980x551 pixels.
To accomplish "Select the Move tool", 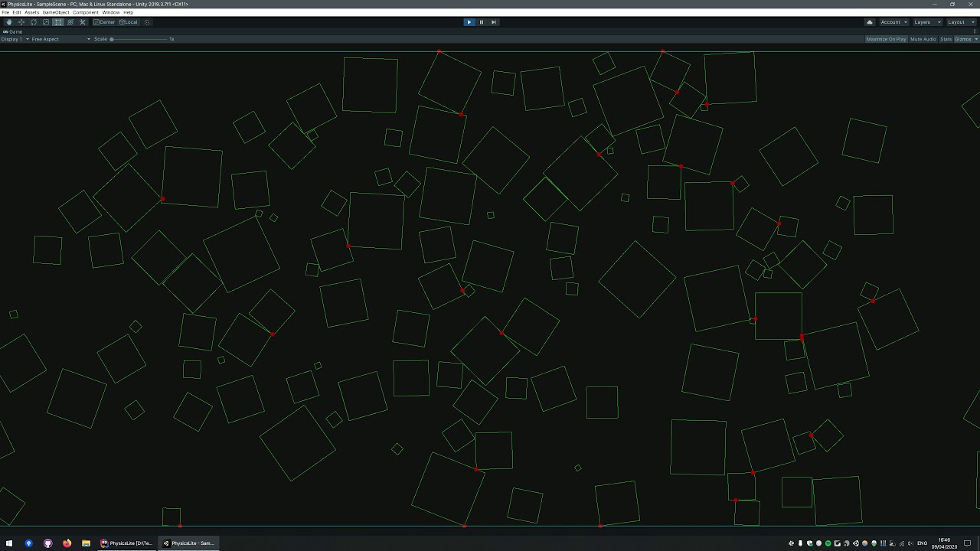I will (21, 22).
